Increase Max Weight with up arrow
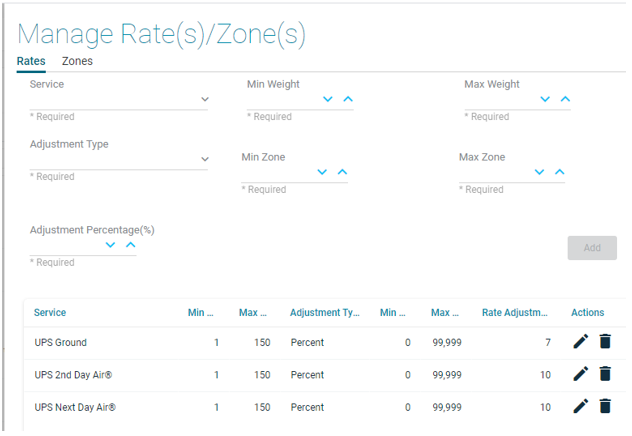 (565, 99)
